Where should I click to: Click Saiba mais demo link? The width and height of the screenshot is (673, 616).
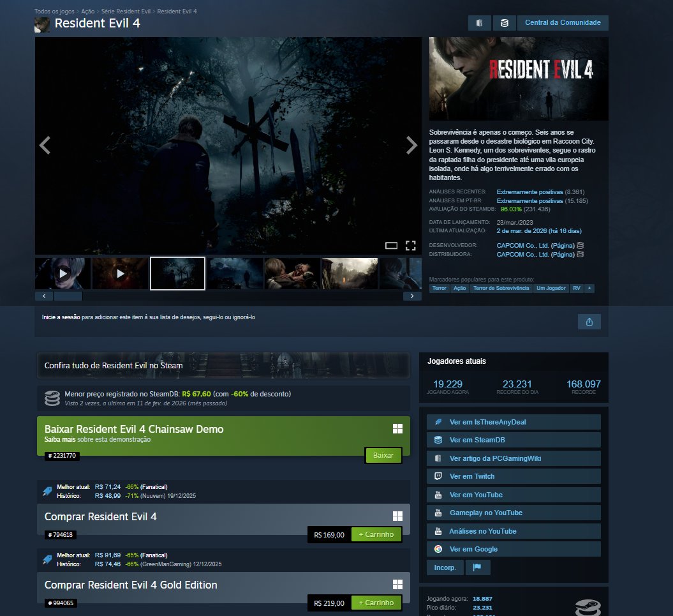[60, 439]
